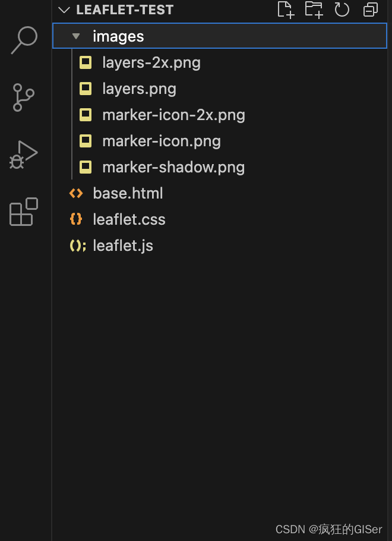Select the leaflet.css stylesheet
Image resolution: width=392 pixels, height=541 pixels.
click(129, 219)
